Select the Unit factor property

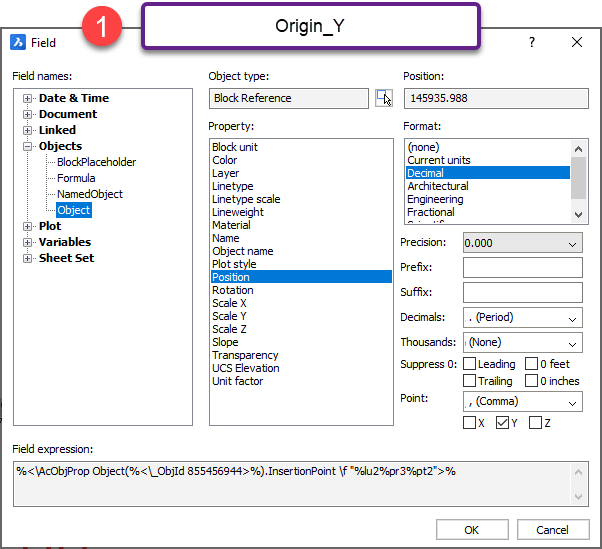coord(301,381)
